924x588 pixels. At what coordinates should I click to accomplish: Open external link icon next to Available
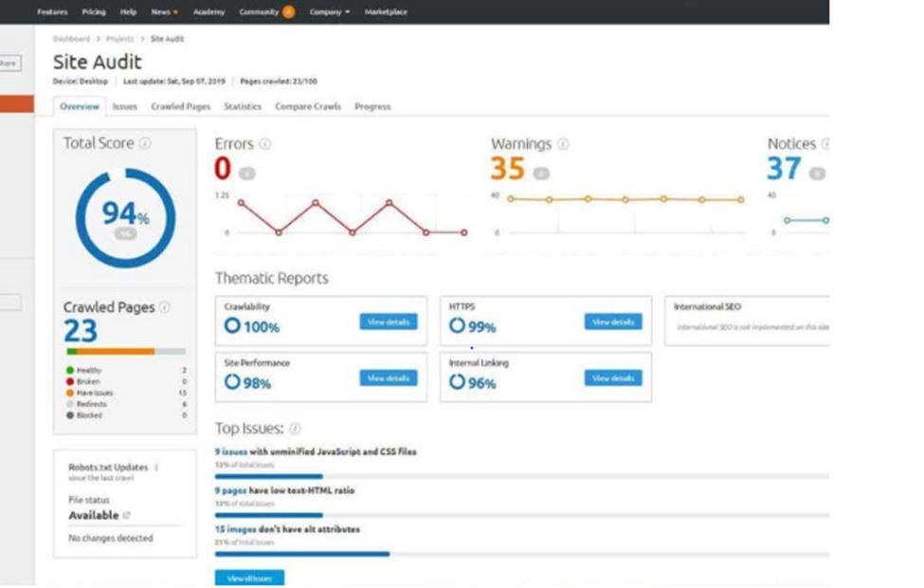(x=127, y=516)
